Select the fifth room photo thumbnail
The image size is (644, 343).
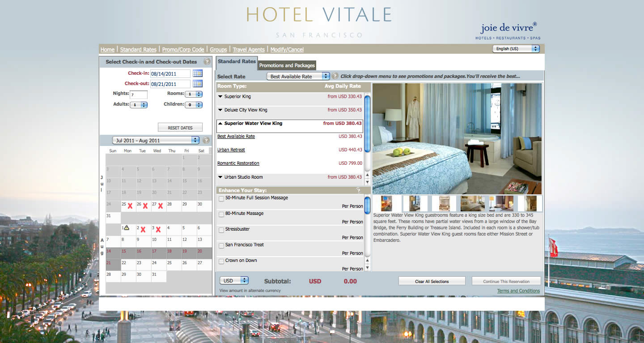pos(502,203)
